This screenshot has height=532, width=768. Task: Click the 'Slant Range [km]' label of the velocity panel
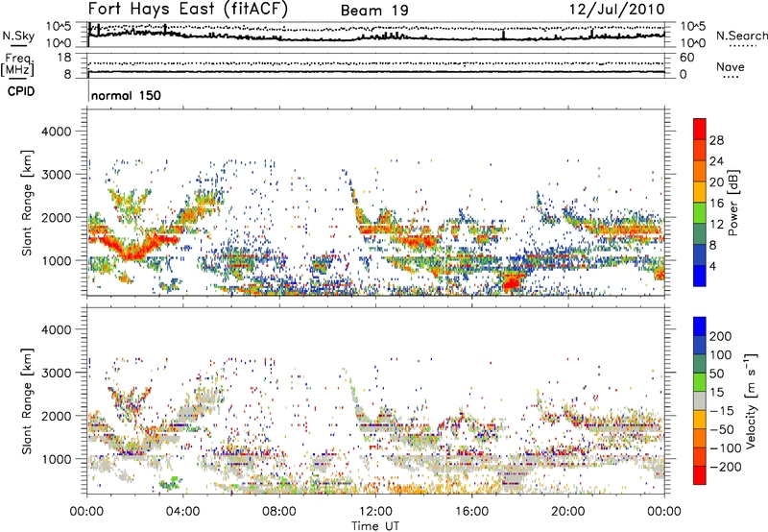pos(27,401)
